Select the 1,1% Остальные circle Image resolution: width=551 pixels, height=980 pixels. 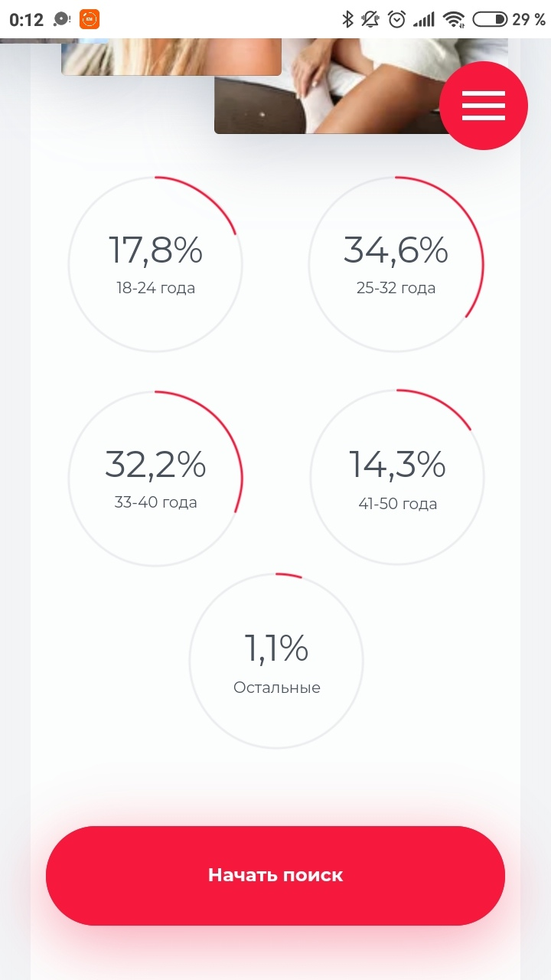click(x=276, y=661)
